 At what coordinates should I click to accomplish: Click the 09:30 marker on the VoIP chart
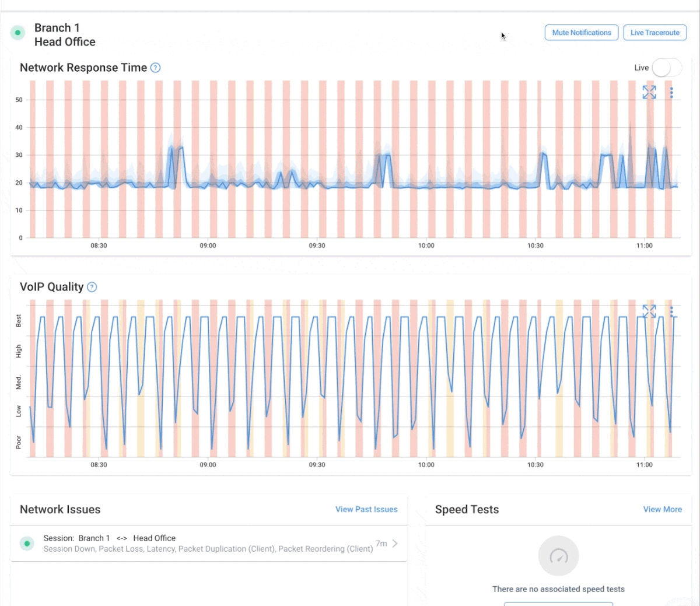pyautogui.click(x=317, y=465)
